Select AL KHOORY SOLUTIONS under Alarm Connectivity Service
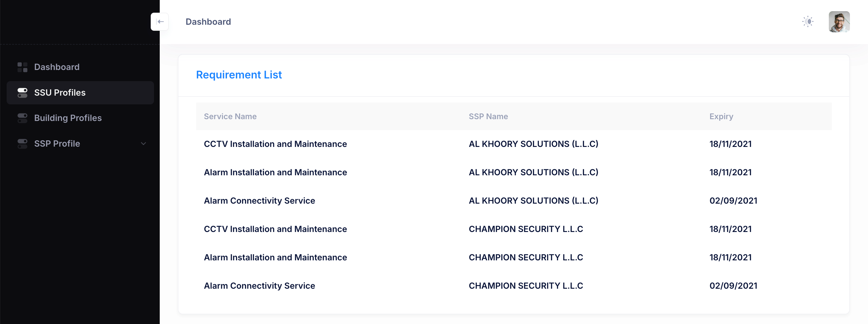 click(x=533, y=200)
